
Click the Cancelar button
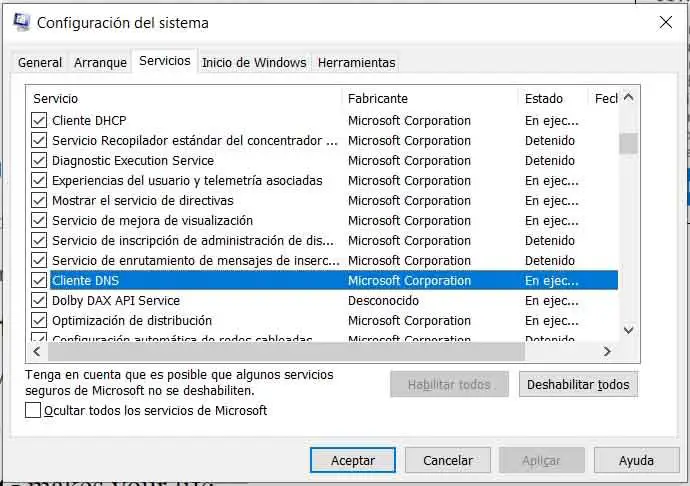[448, 460]
